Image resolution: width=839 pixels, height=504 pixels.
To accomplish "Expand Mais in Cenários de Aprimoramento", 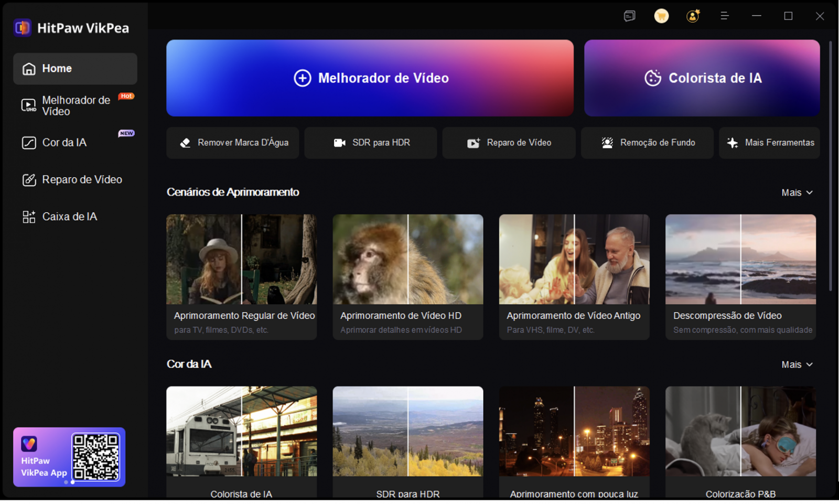I will [797, 192].
